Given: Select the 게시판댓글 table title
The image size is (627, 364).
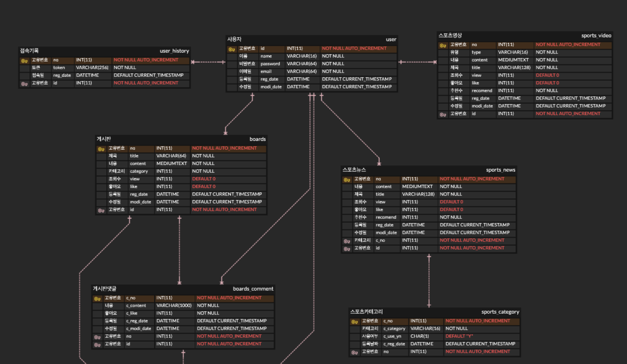Looking at the screenshot, I should click(x=104, y=289).
